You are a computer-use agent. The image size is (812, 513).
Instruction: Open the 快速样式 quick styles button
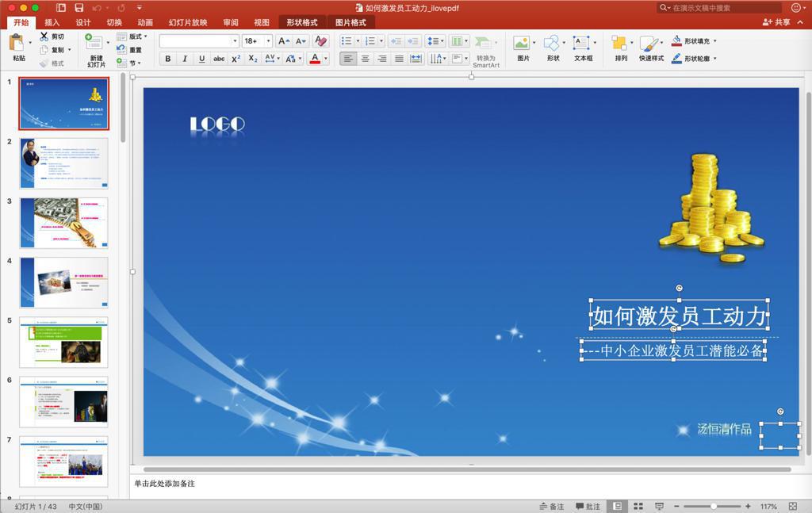pyautogui.click(x=651, y=49)
